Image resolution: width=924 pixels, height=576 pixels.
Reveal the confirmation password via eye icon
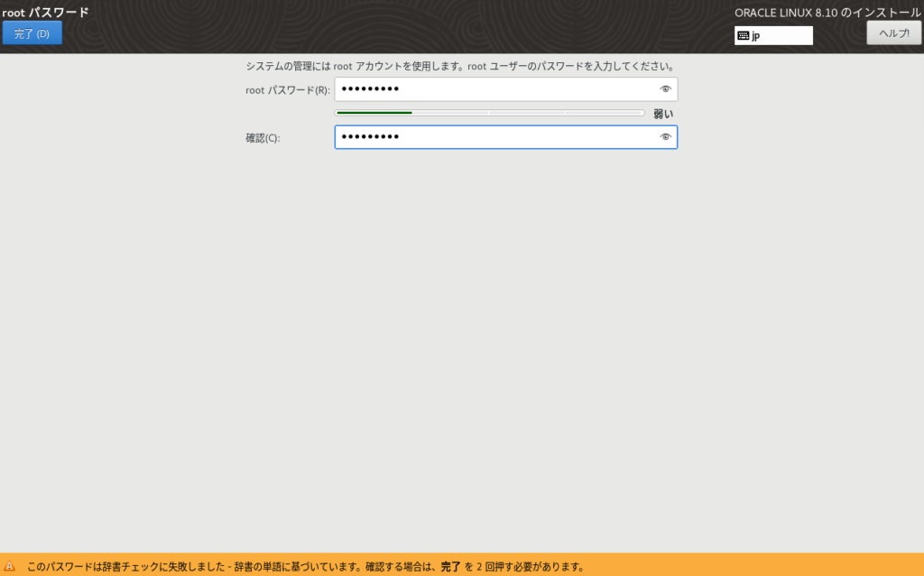point(665,137)
